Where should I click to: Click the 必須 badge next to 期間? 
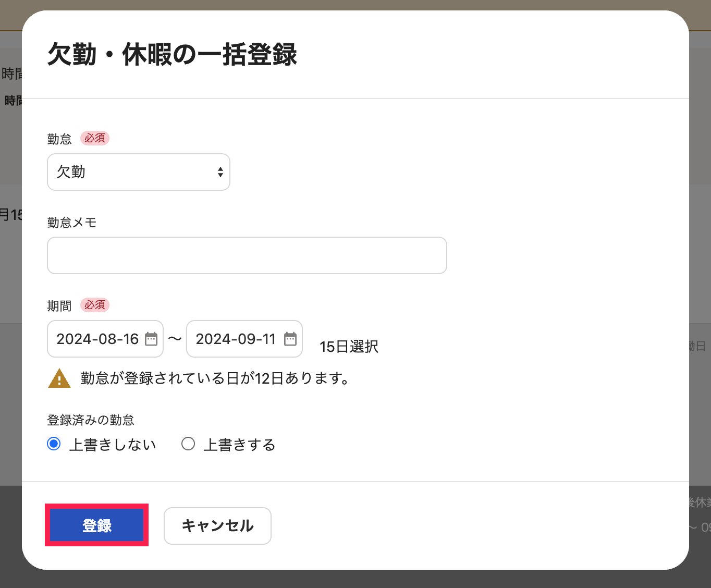pyautogui.click(x=95, y=305)
